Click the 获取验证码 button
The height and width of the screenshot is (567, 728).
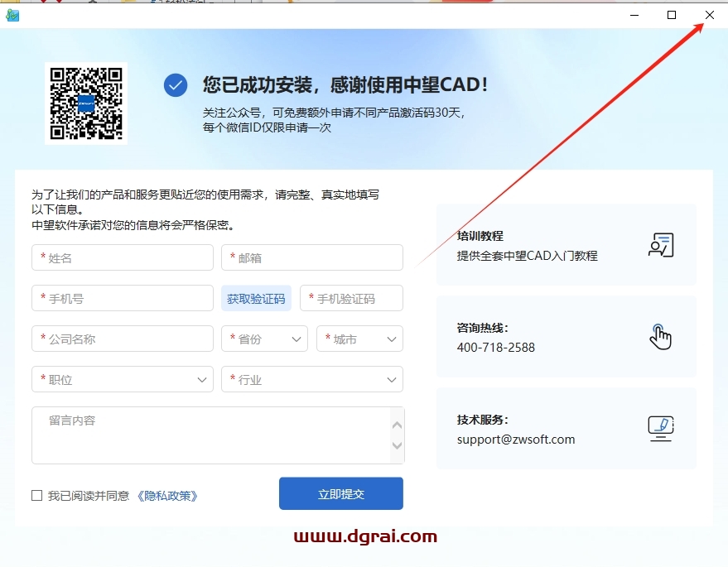click(x=256, y=298)
